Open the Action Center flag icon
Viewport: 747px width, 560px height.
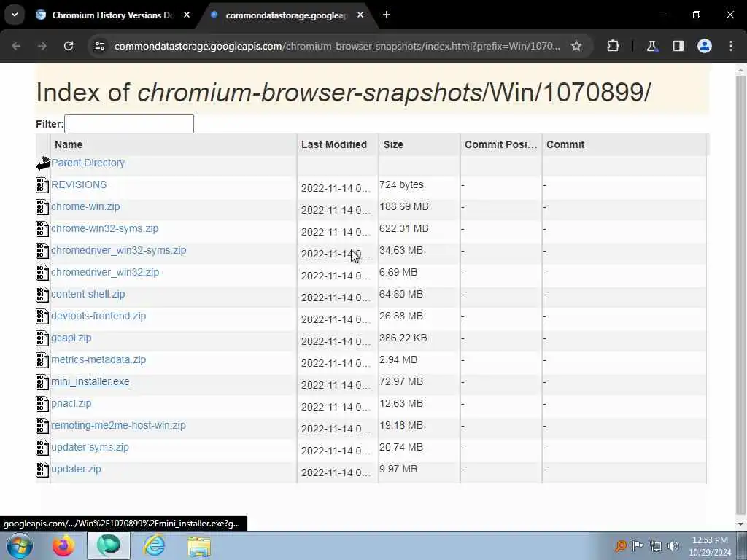638,546
